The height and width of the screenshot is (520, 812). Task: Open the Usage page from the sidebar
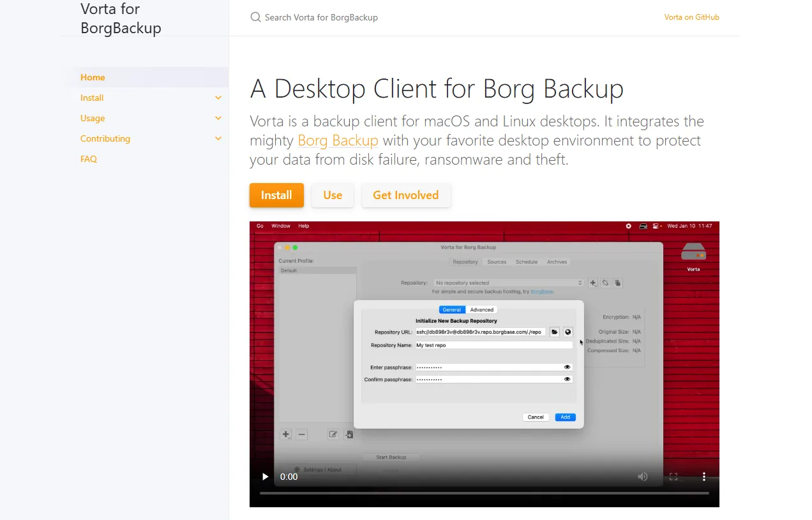pyautogui.click(x=93, y=118)
